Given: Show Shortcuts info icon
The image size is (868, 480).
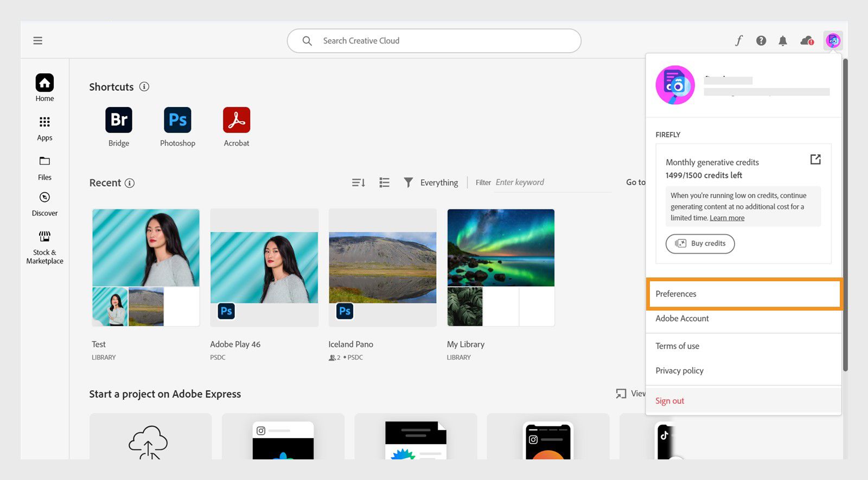Looking at the screenshot, I should 144,87.
